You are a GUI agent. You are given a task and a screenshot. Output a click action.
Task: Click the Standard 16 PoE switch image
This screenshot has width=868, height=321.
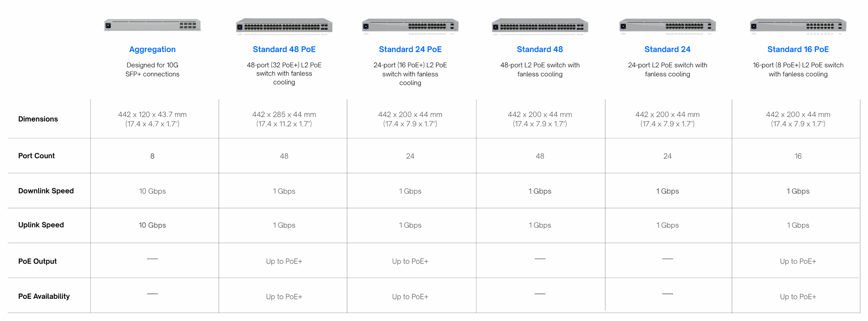(x=798, y=26)
